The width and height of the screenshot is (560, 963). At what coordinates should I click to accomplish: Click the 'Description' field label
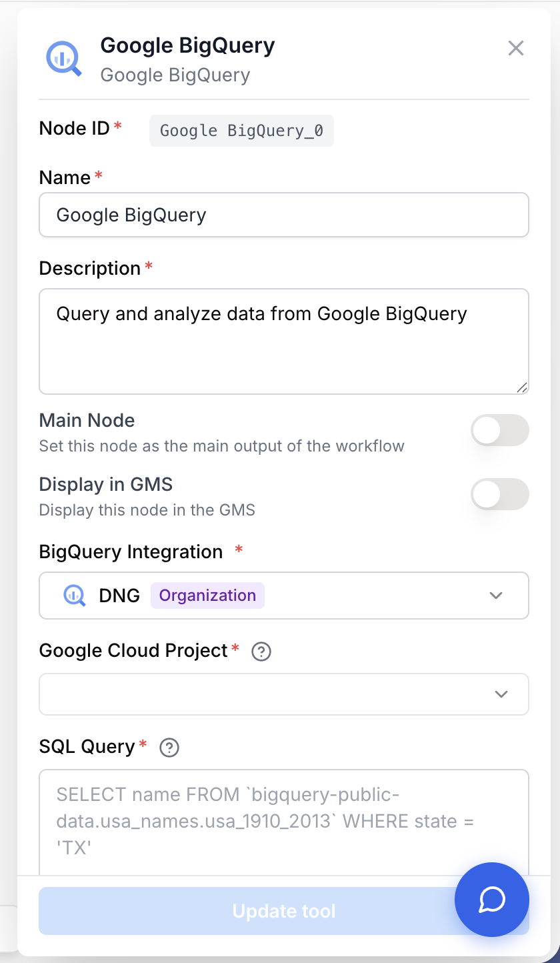[x=90, y=269]
